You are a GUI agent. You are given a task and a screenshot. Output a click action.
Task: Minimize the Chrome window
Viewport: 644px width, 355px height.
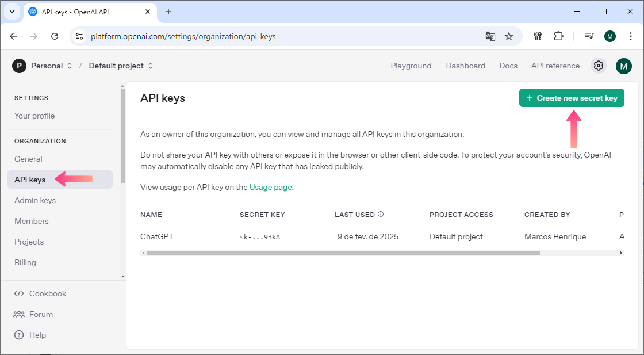[577, 12]
